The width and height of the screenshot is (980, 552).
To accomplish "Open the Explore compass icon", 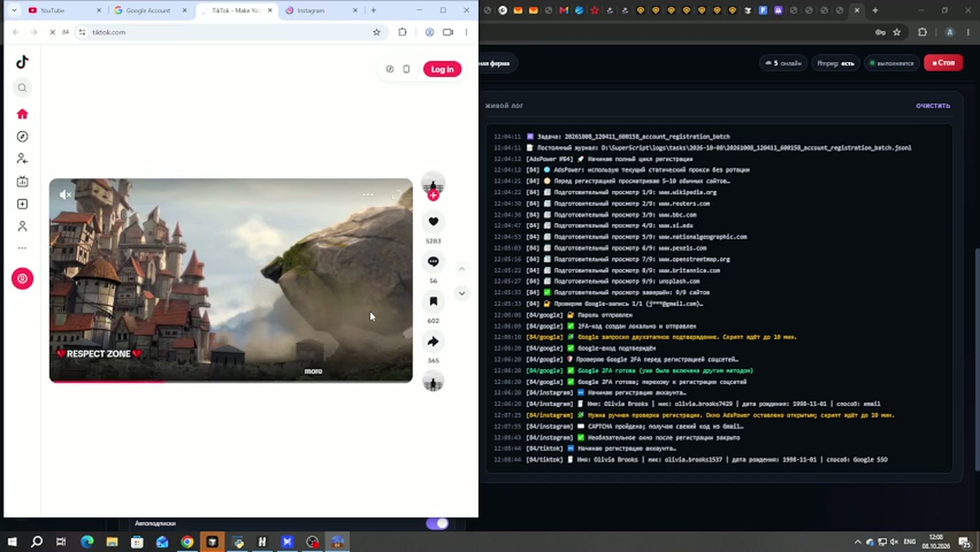I will coord(22,136).
